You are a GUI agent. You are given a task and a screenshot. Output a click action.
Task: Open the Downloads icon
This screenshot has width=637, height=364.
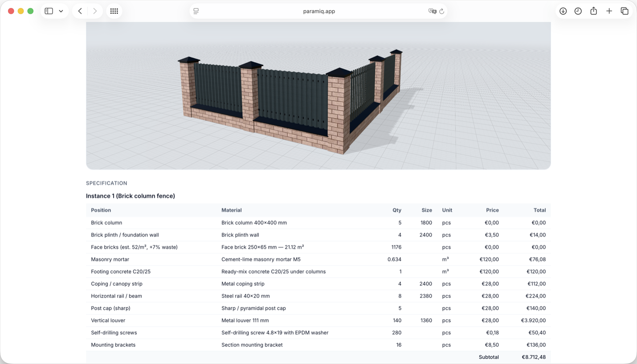tap(563, 11)
